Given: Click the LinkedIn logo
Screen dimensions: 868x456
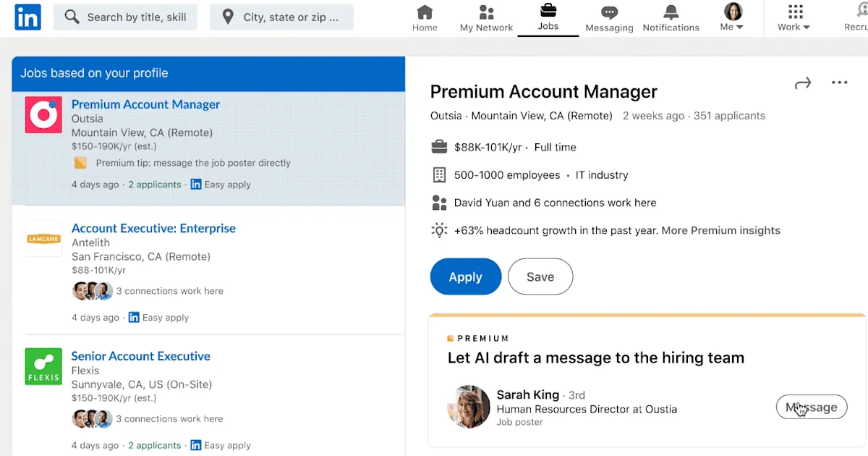Looking at the screenshot, I should [x=27, y=17].
